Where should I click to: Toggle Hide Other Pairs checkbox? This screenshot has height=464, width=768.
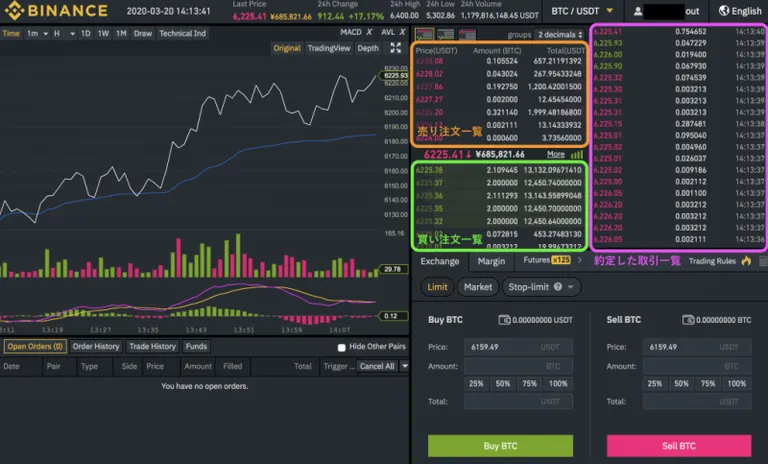(x=341, y=347)
